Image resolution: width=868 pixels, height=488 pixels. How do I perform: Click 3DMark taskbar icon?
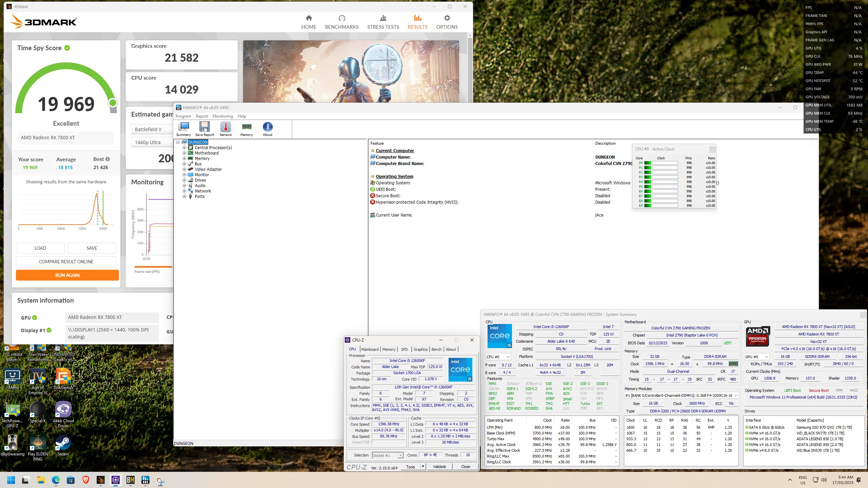coord(101,480)
